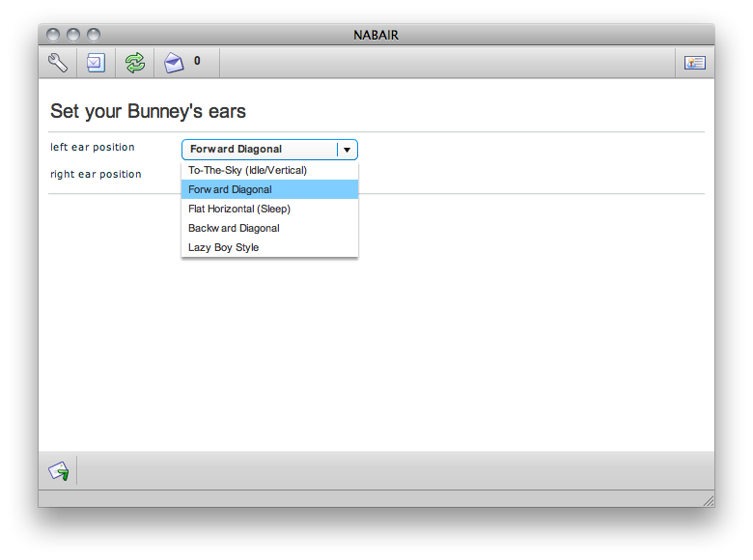Image resolution: width=753 pixels, height=560 pixels.
Task: Choose 'Lazy Boy Style' option
Action: click(224, 247)
